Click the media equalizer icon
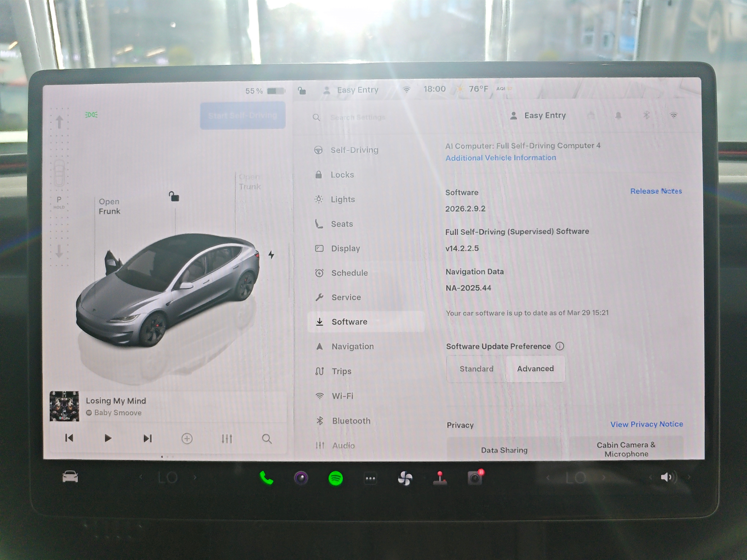 227,438
